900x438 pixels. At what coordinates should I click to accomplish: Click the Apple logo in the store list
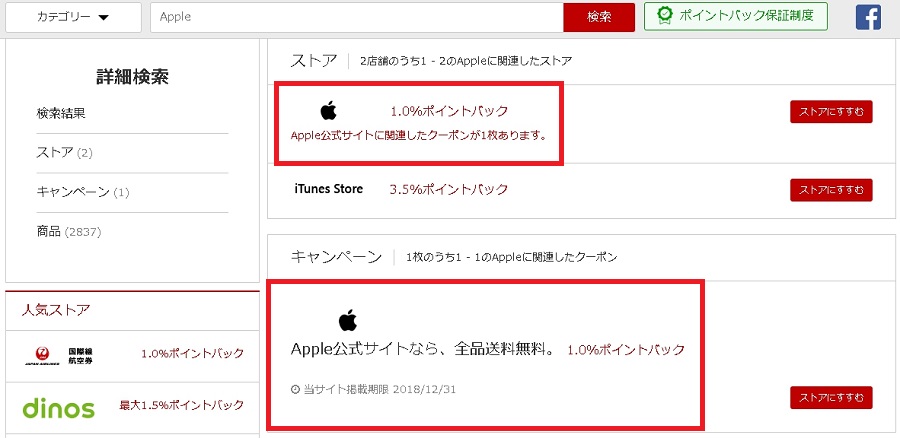pos(328,110)
